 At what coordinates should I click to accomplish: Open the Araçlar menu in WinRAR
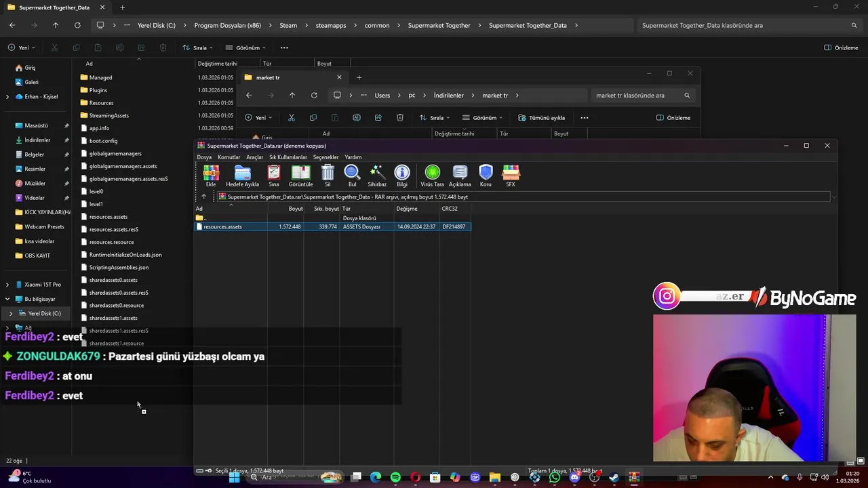click(x=254, y=157)
